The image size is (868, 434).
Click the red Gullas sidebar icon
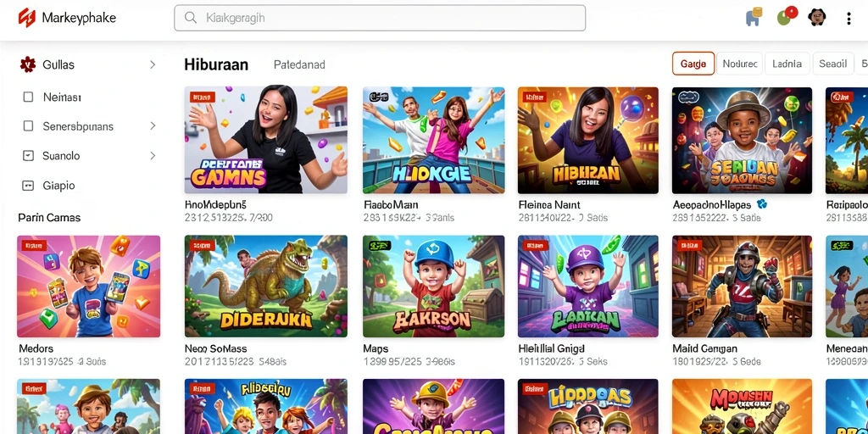[x=28, y=64]
